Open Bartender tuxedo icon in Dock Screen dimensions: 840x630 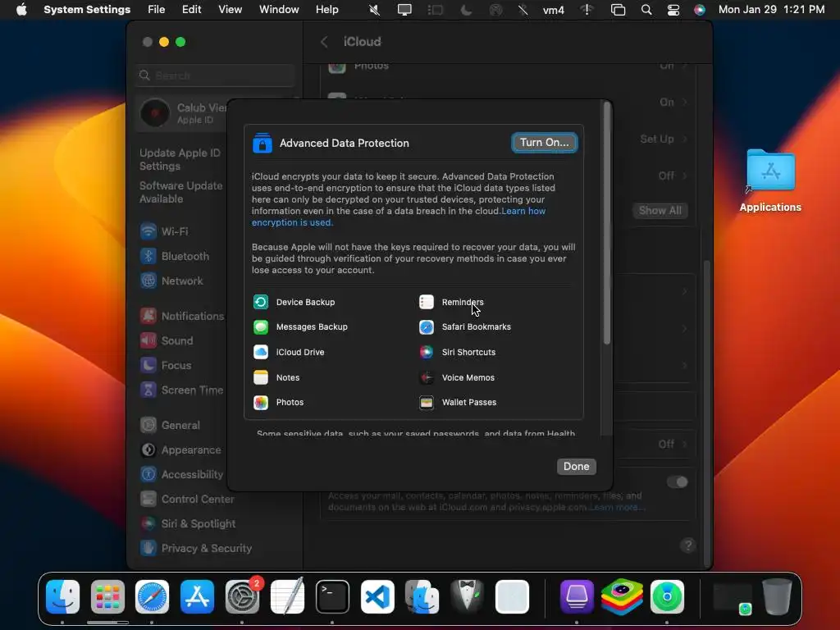pos(467,596)
